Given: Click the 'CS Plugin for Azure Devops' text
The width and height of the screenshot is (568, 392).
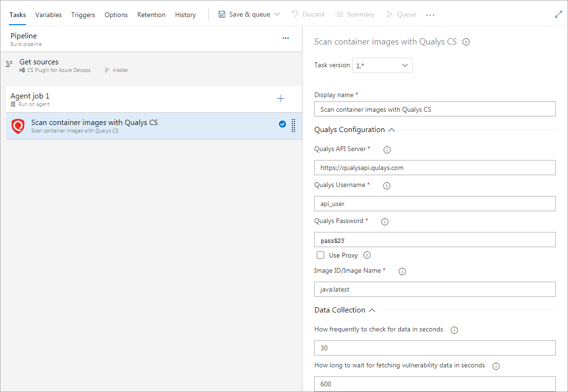Looking at the screenshot, I should click(59, 70).
